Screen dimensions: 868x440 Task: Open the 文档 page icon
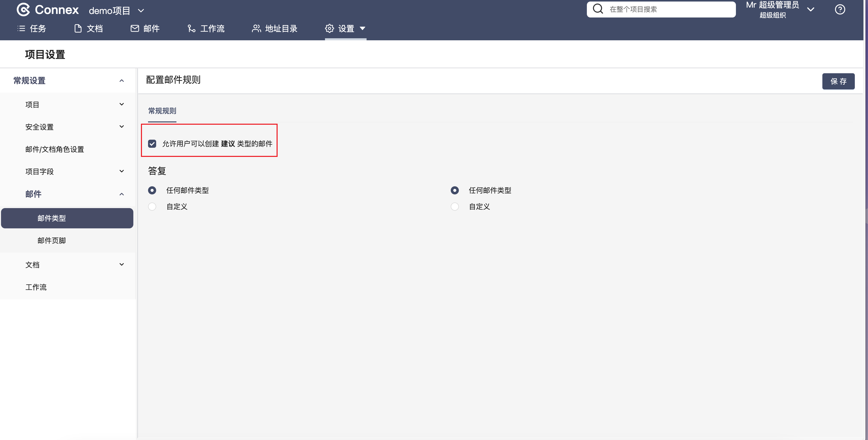pos(78,29)
